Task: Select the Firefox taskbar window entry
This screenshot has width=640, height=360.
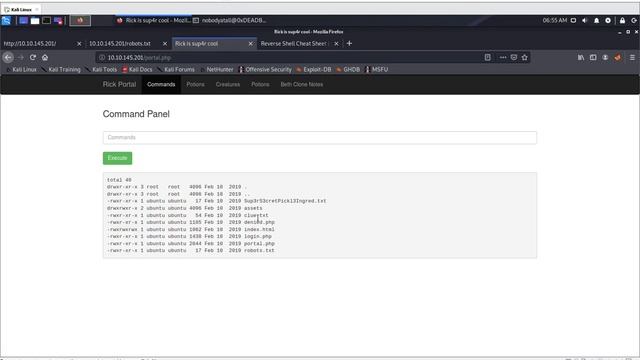Action: (153, 20)
